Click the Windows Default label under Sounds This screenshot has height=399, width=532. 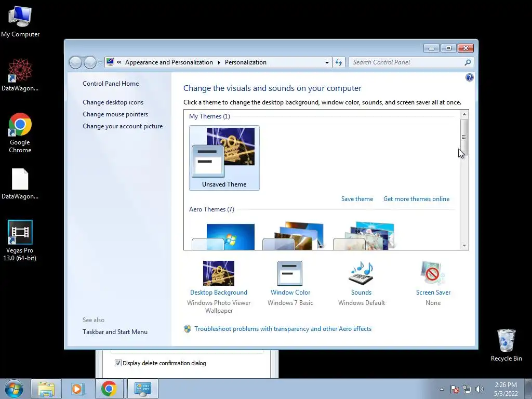click(362, 303)
